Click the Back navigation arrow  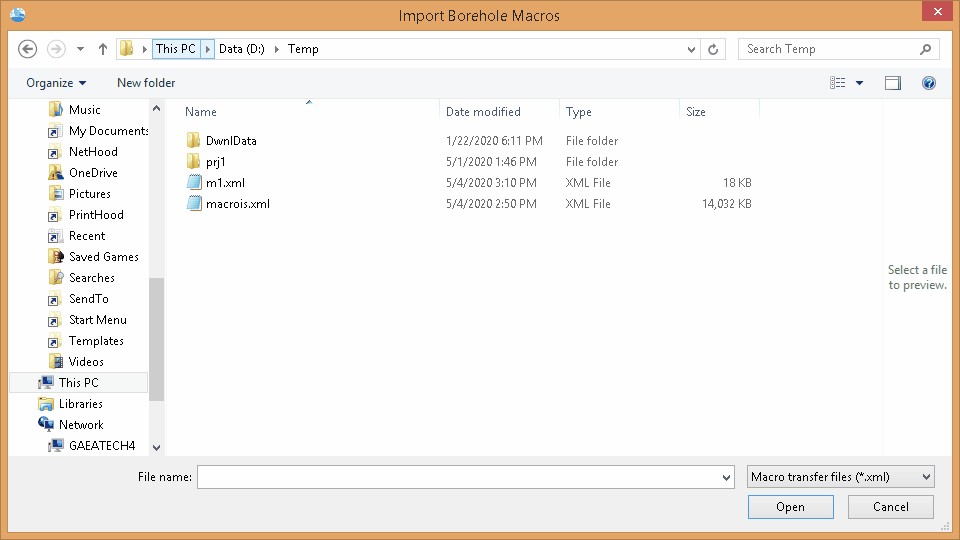(x=28, y=49)
